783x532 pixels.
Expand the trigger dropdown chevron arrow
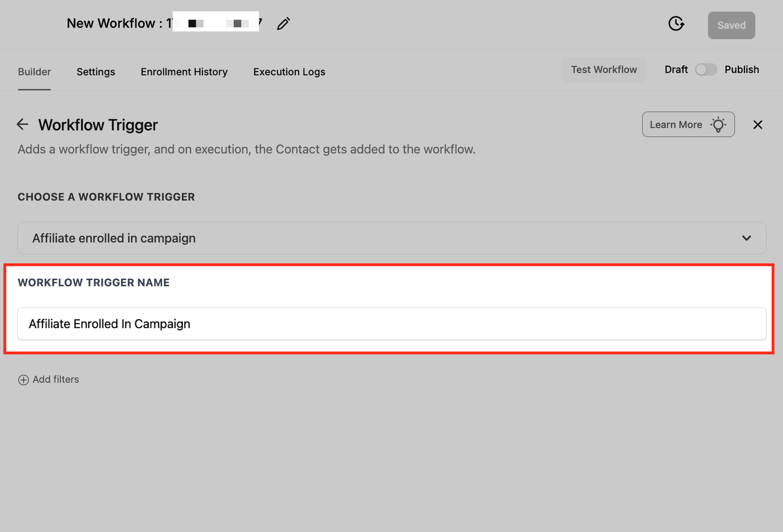(746, 238)
